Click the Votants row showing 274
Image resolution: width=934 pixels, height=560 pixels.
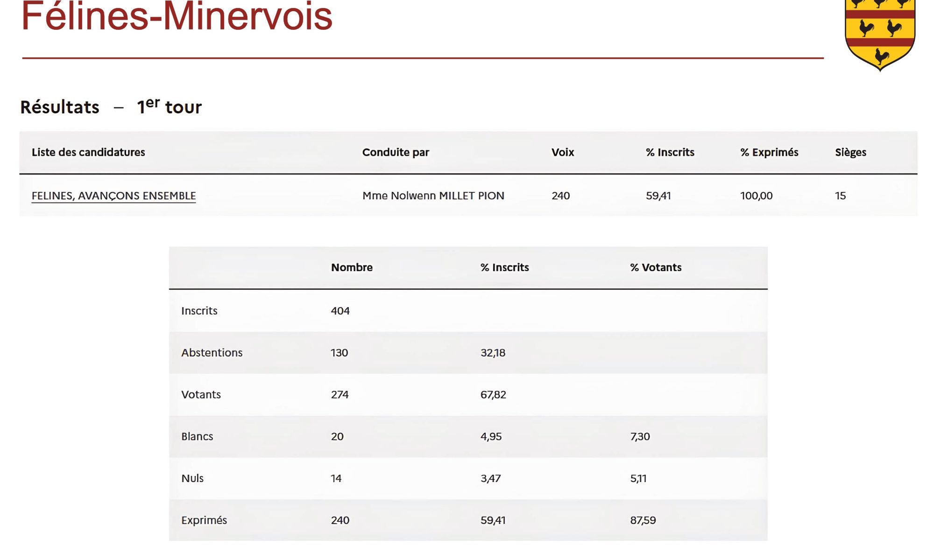click(x=340, y=394)
